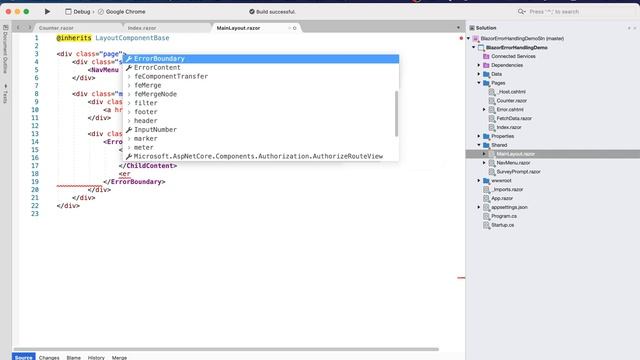
Task: Select meter in the completion list
Action: pyautogui.click(x=261, y=147)
